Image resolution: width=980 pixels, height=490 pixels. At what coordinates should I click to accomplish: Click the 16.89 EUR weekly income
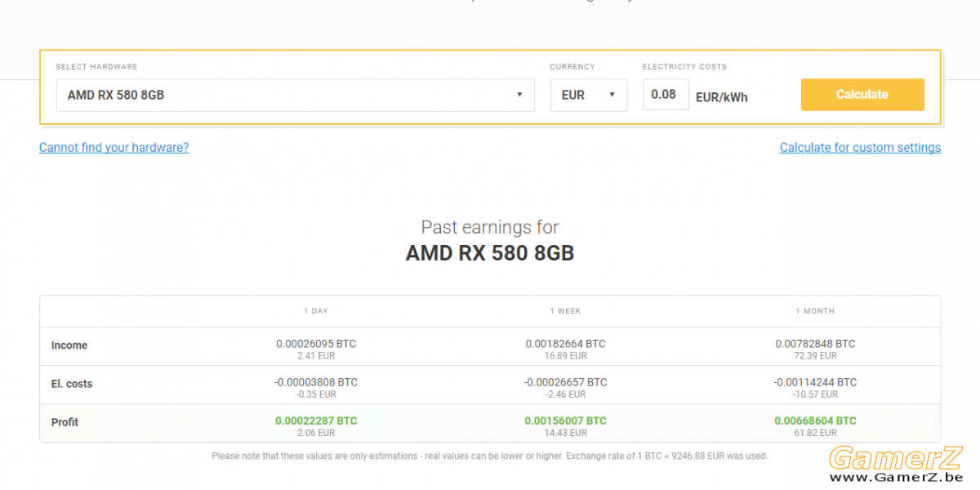(565, 356)
